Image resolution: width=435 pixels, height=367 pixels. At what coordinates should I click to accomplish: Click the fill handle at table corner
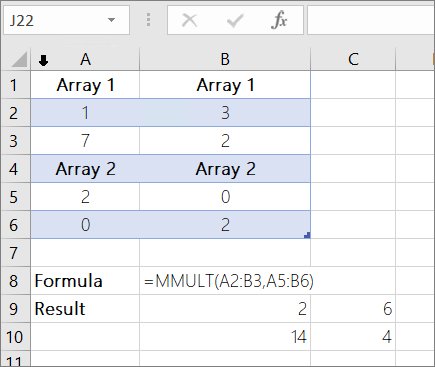[x=307, y=235]
